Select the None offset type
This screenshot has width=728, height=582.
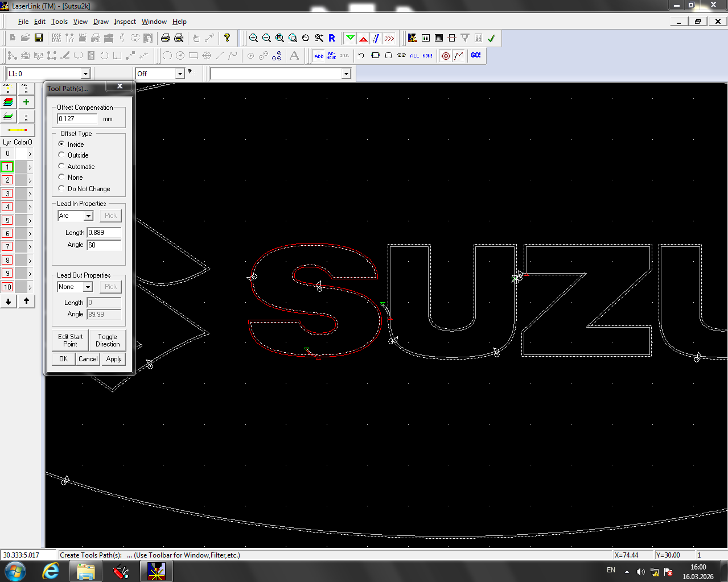point(61,177)
